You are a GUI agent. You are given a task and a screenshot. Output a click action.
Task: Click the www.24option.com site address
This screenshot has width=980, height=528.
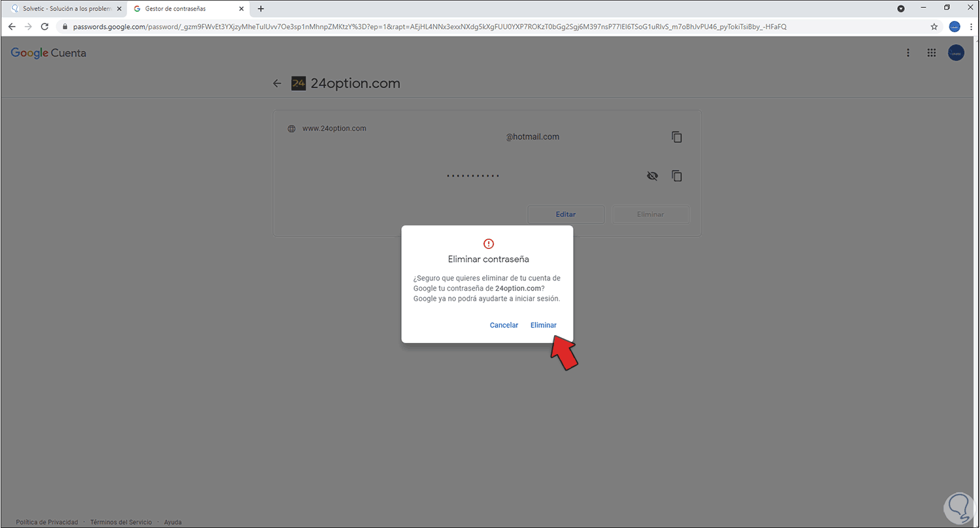click(334, 128)
